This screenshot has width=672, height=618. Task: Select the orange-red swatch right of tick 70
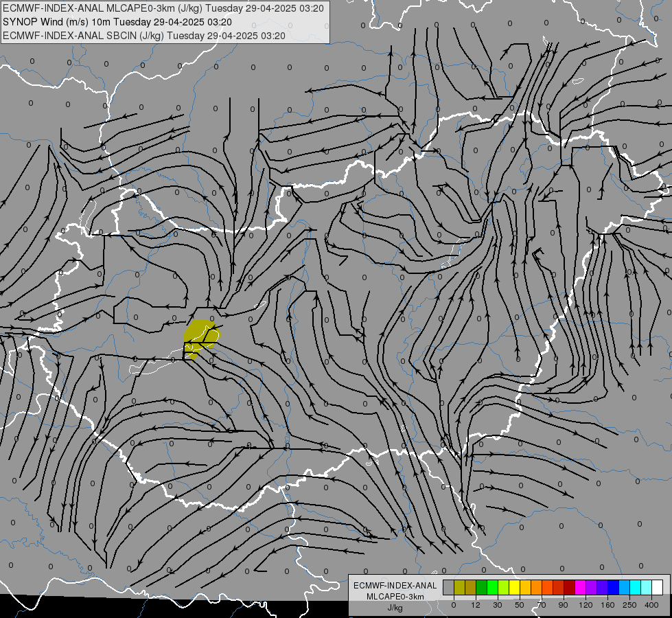pyautogui.click(x=547, y=587)
